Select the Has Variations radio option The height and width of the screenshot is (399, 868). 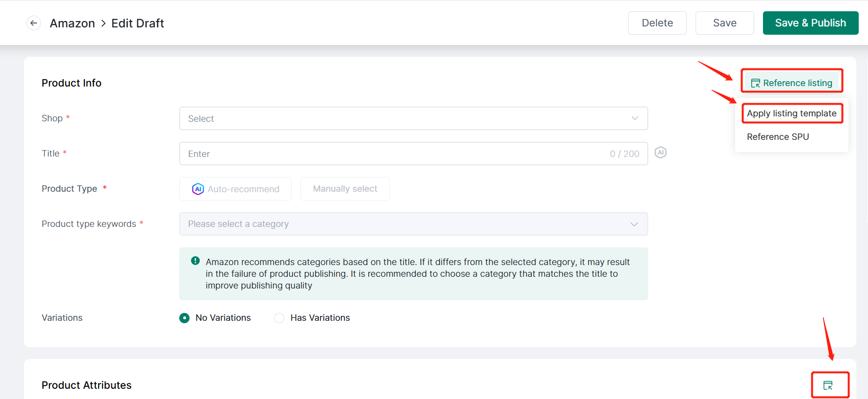(279, 318)
